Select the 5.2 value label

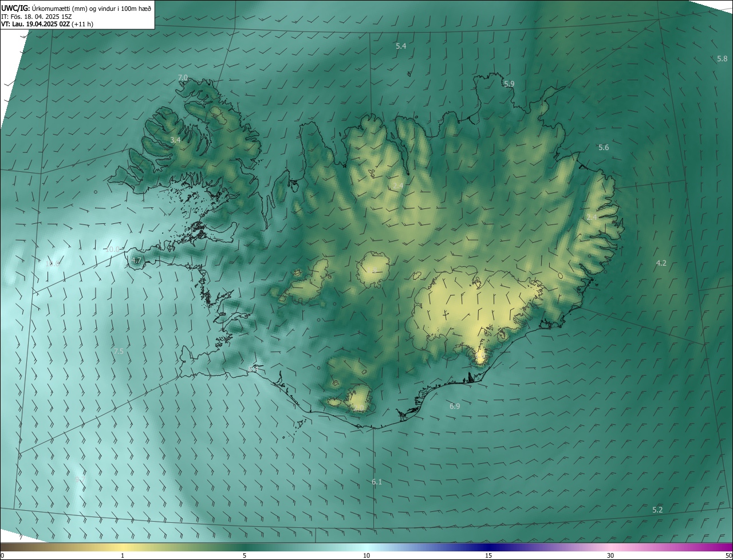[657, 510]
